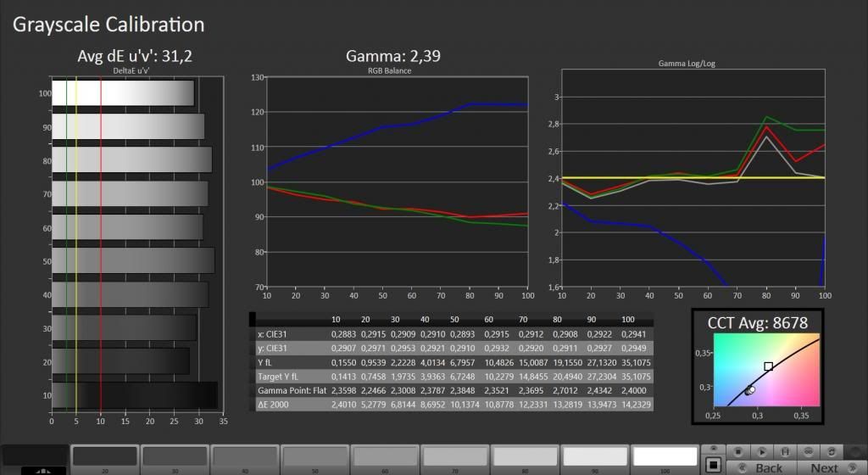Image resolution: width=868 pixels, height=475 pixels.
Task: Click the refresh circular arrows icon
Action: tap(832, 452)
